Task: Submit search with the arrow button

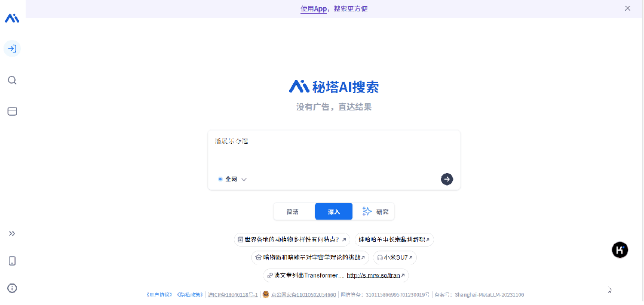Action: [x=447, y=179]
